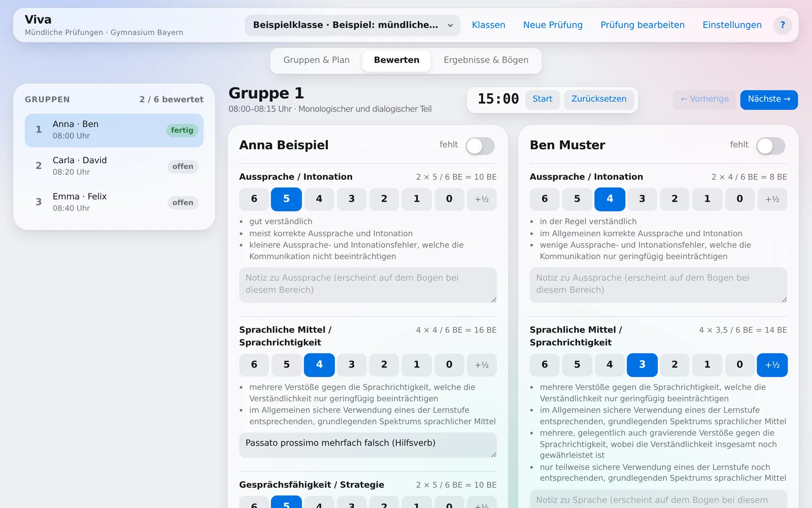
Task: Set Ben's Sprachliche Mittel score to 1
Action: tap(707, 365)
